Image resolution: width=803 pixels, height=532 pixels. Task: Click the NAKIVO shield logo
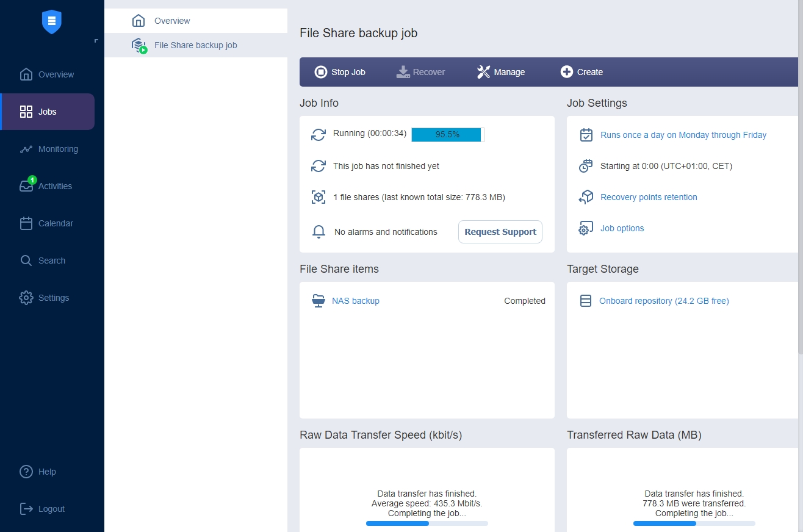pyautogui.click(x=51, y=21)
